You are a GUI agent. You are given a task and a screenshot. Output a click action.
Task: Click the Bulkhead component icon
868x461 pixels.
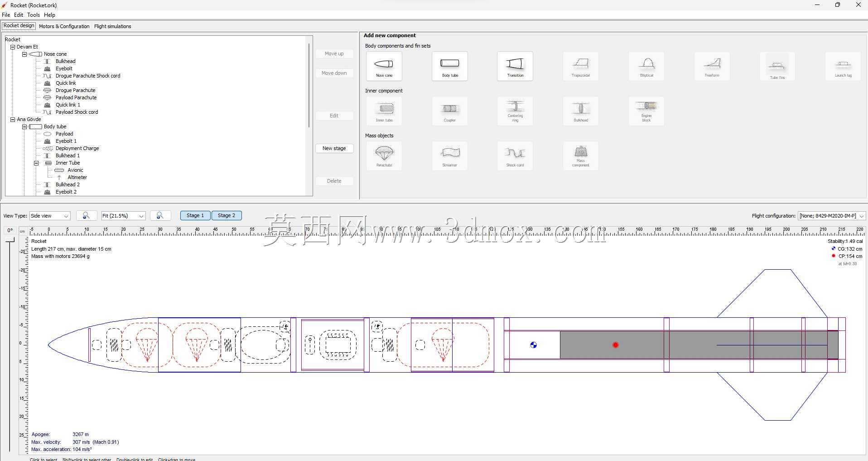581,111
